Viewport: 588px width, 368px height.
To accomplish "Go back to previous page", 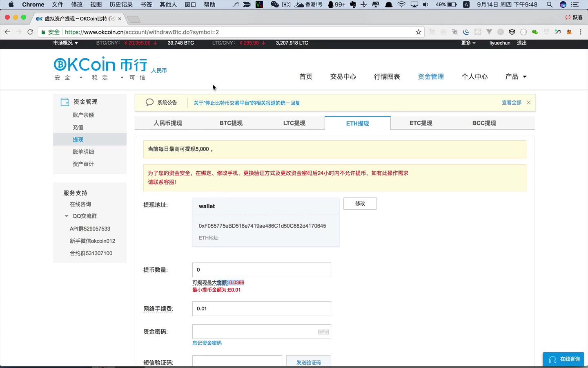I will tap(7, 32).
